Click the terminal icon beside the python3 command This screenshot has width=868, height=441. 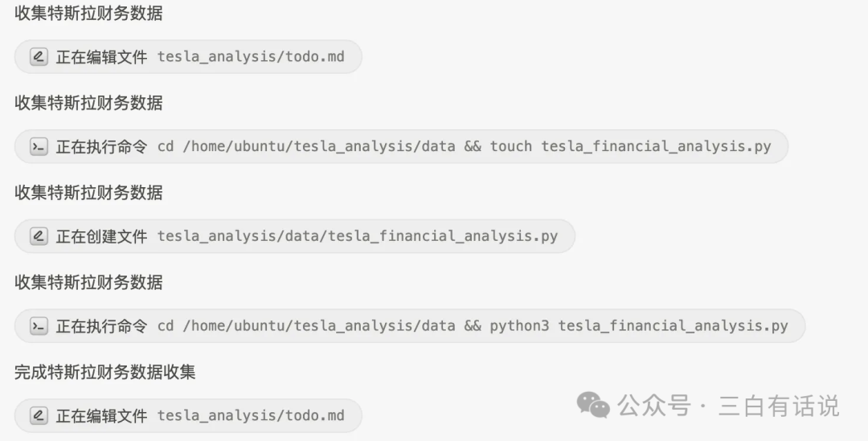[x=39, y=326]
